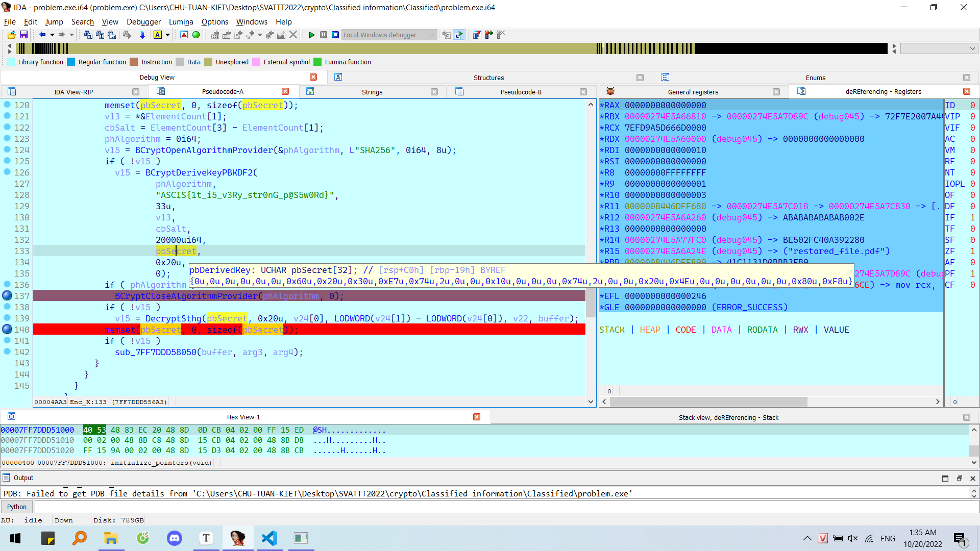Open the Debugger menu
Viewport: 980px width, 551px height.
coord(143,21)
